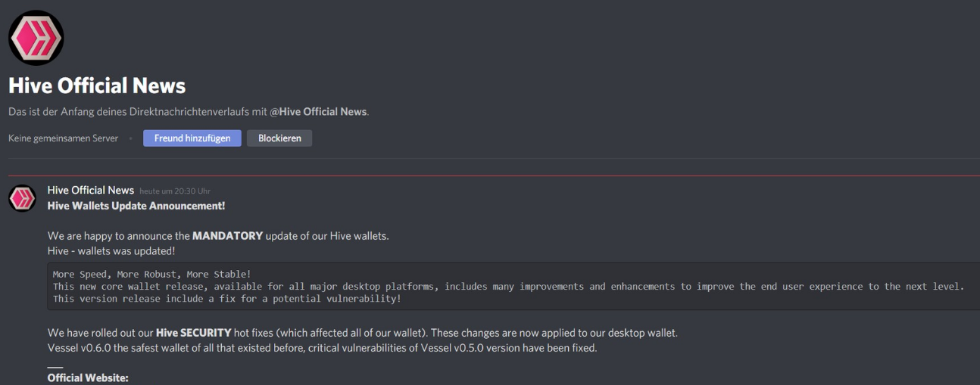Click the @Hive Official News mention
The width and height of the screenshot is (980, 385).
(x=318, y=111)
